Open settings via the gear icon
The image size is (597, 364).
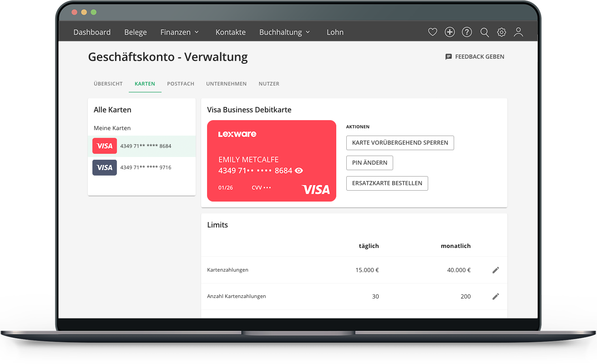click(501, 32)
